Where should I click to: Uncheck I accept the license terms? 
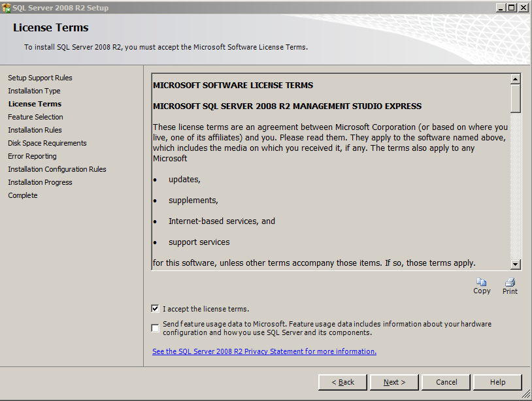(x=155, y=308)
